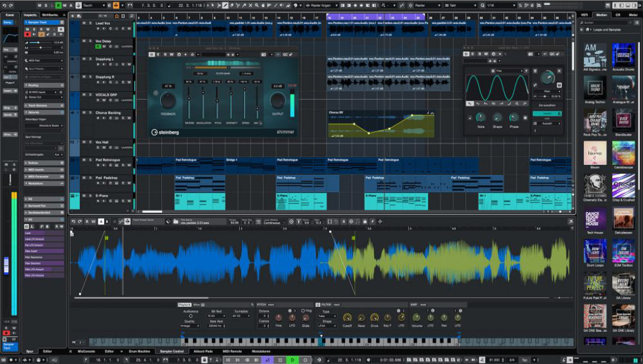Click the Add Track plus icon
The image size is (643, 364).
(x=73, y=16)
